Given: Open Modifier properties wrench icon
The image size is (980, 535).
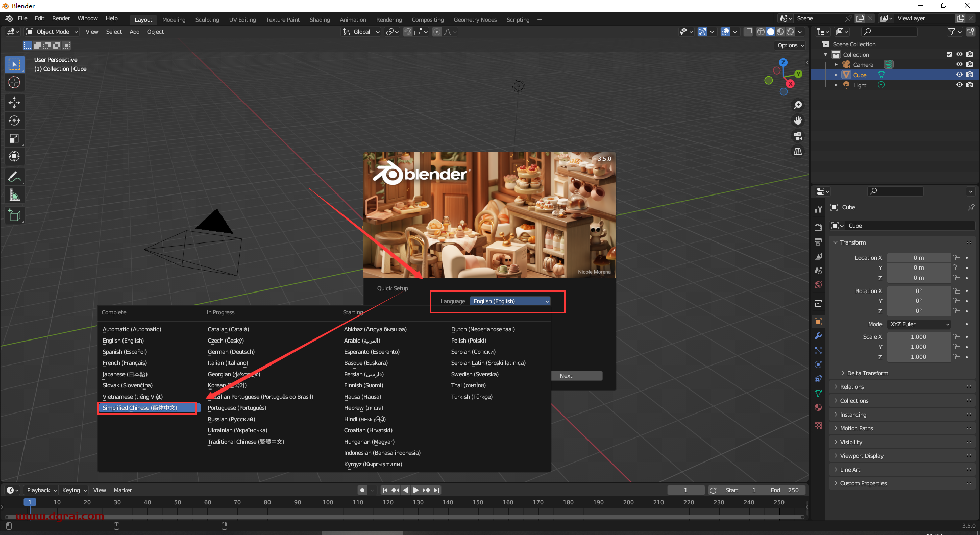Looking at the screenshot, I should pos(818,336).
